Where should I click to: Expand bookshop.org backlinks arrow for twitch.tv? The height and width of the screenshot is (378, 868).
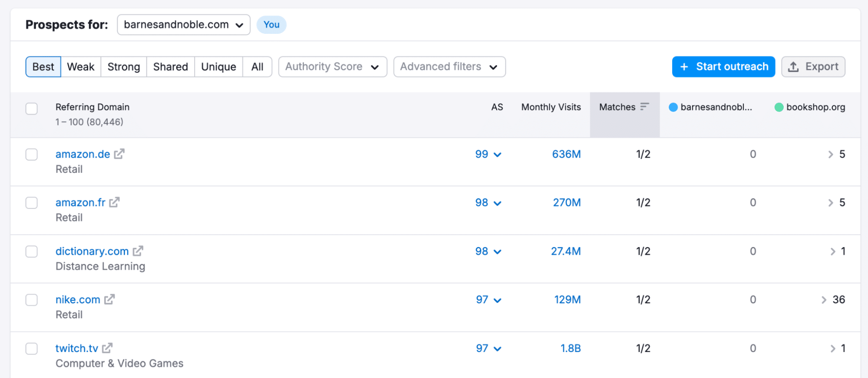pos(832,348)
